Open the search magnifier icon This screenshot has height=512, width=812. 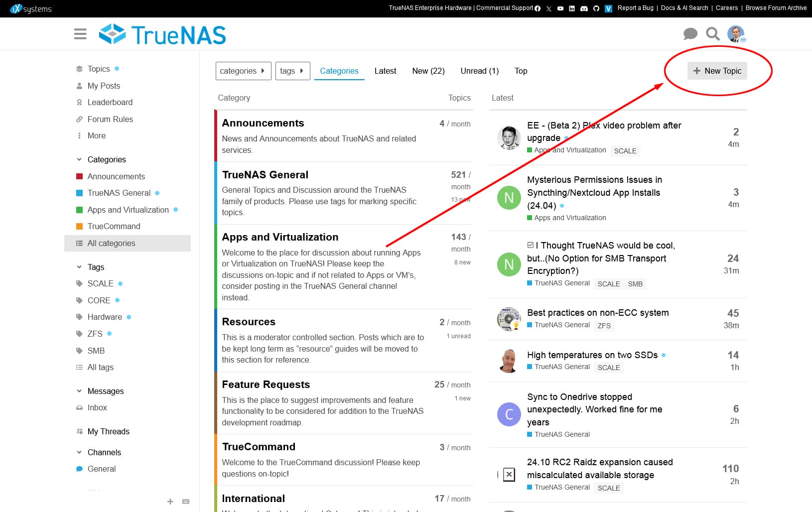click(x=713, y=34)
